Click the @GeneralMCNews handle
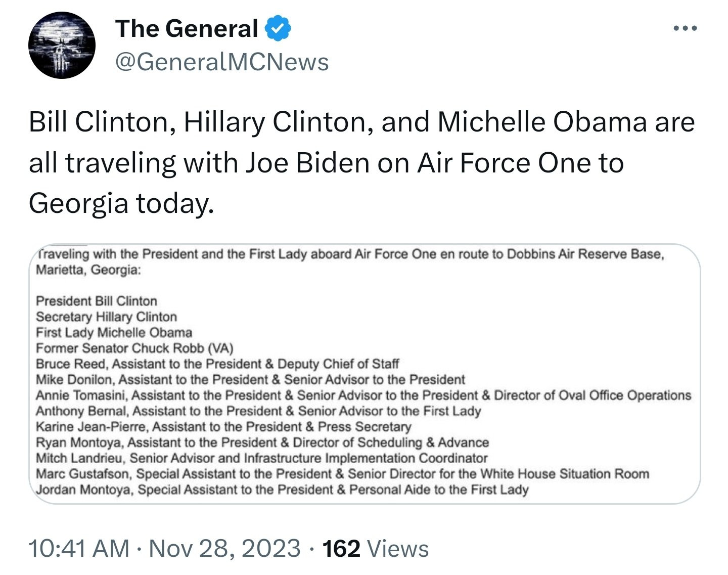Image resolution: width=728 pixels, height=575 pixels. 222,62
